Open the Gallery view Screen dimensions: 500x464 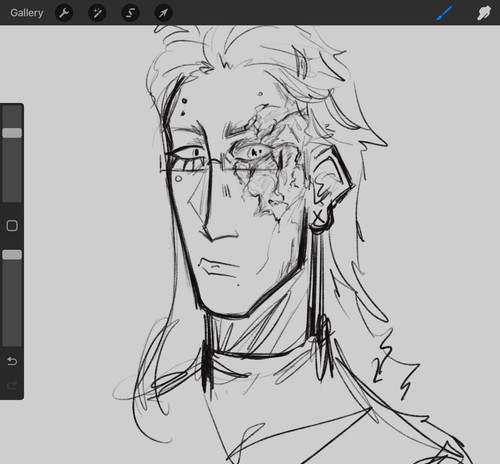(27, 13)
